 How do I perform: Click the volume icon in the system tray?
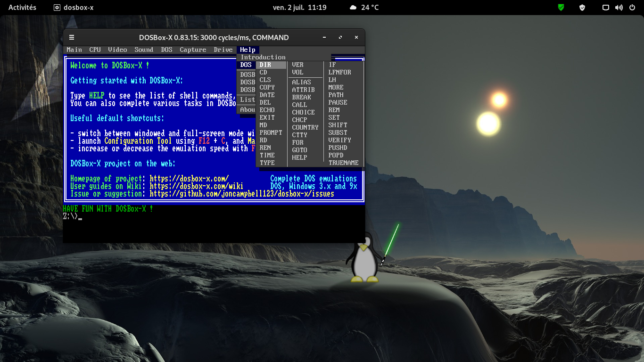(619, 7)
